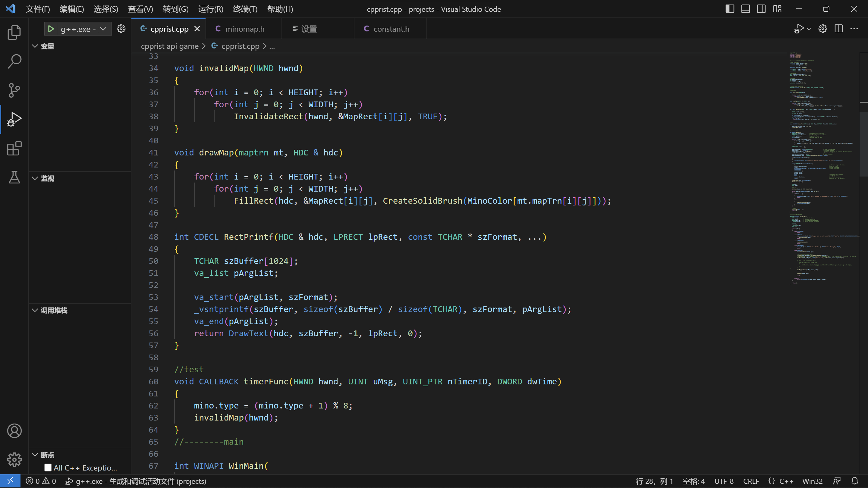Image resolution: width=868 pixels, height=488 pixels.
Task: Open notifications bell in status bar
Action: 855,481
